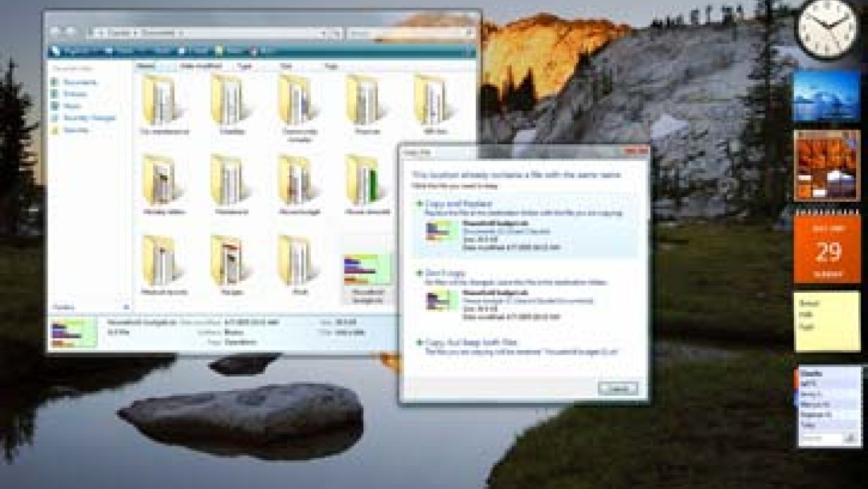Sort files by the Name column header
Screen dimensions: 868x489
(146, 66)
